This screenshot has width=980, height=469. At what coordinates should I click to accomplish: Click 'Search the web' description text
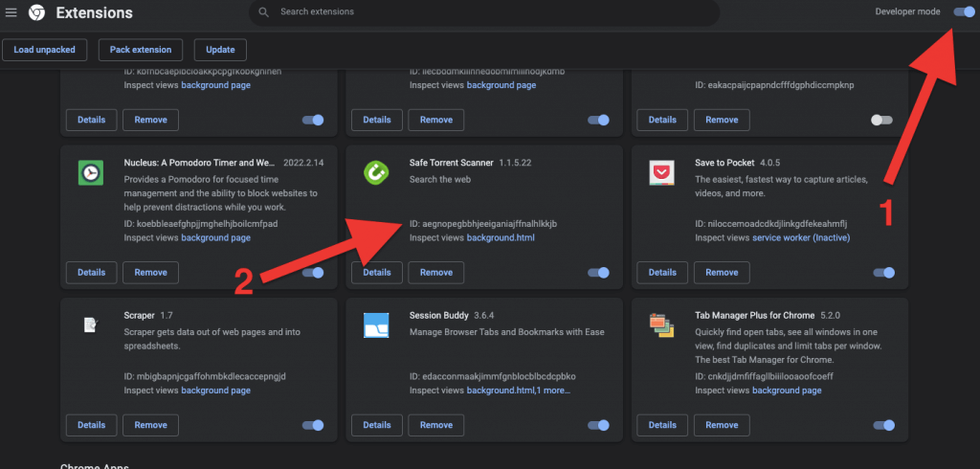440,180
